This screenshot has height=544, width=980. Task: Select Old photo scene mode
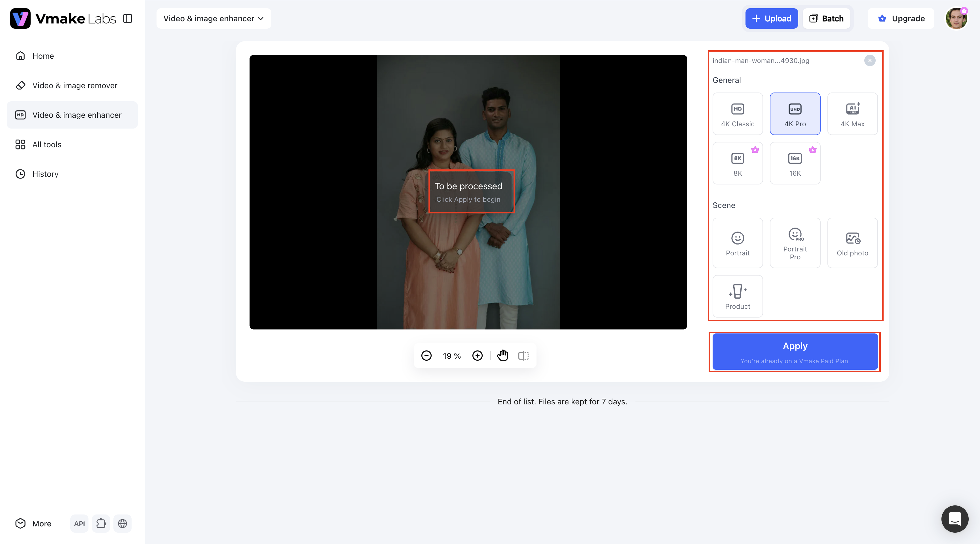click(853, 243)
